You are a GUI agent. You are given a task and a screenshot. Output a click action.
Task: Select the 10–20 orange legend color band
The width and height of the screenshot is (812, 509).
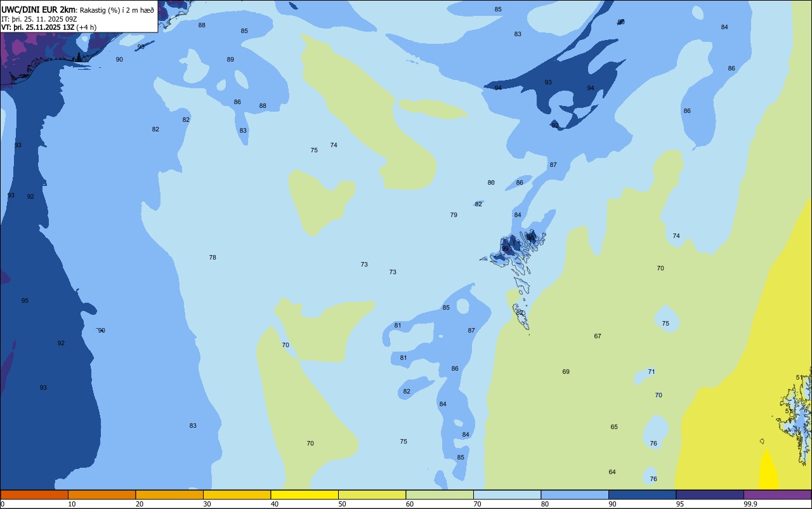coord(101,494)
